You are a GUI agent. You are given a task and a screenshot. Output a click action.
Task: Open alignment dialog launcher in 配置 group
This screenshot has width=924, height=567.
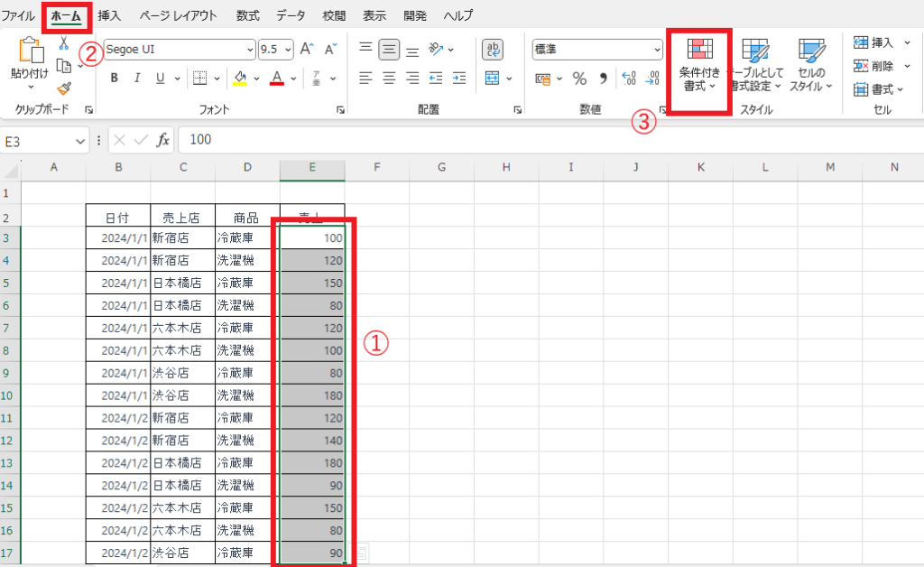[517, 109]
